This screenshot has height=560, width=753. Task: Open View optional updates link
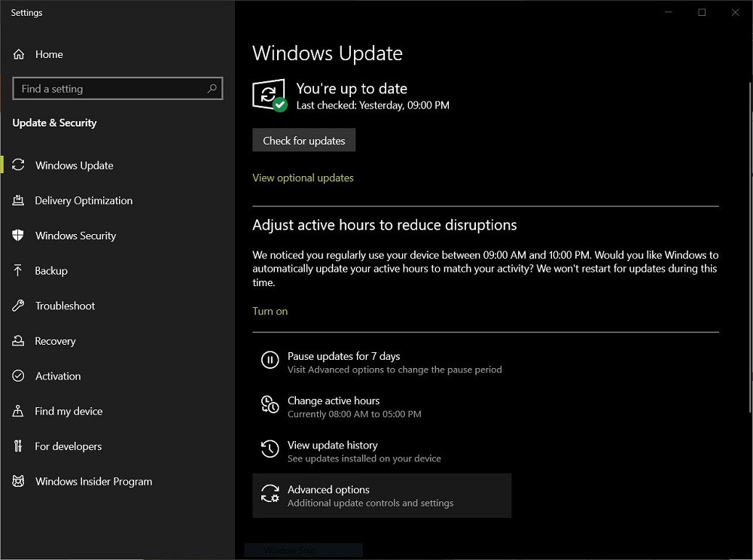click(x=303, y=178)
